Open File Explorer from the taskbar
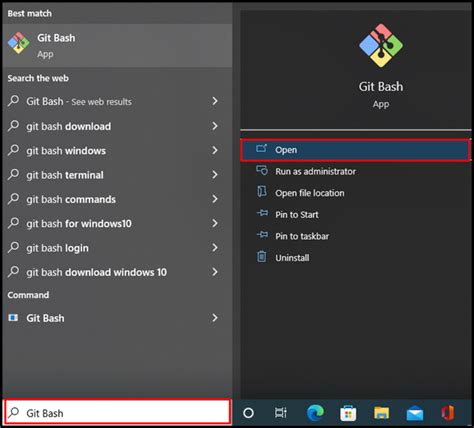Viewport: 474px width, 428px height. (381, 413)
